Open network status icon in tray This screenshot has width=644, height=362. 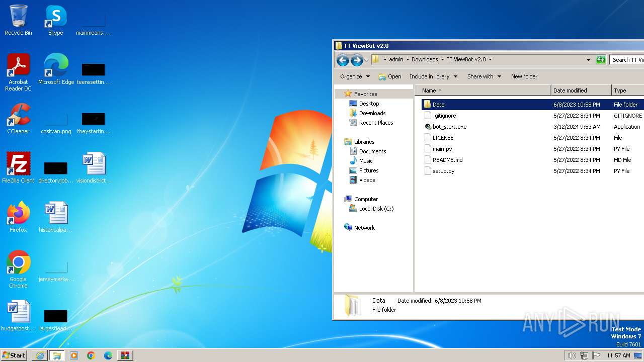tap(584, 355)
